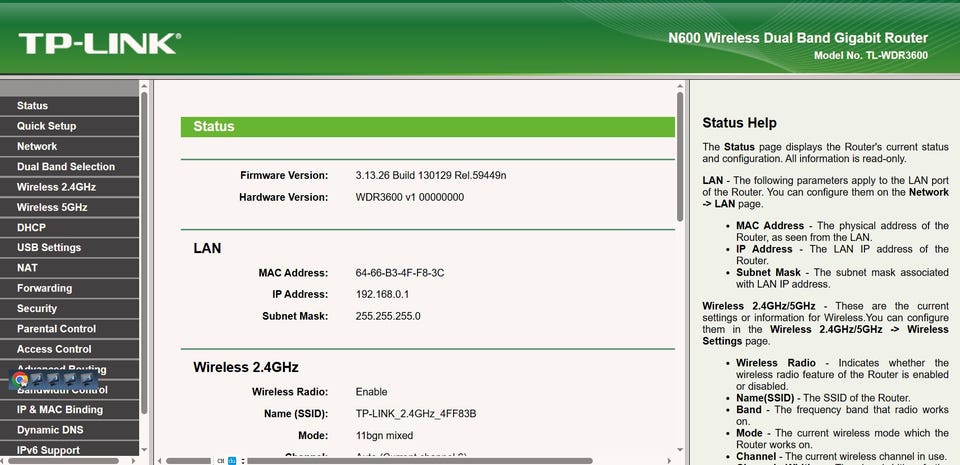The width and height of the screenshot is (960, 465).
Task: Navigate to the DHCP section
Action: 31,227
